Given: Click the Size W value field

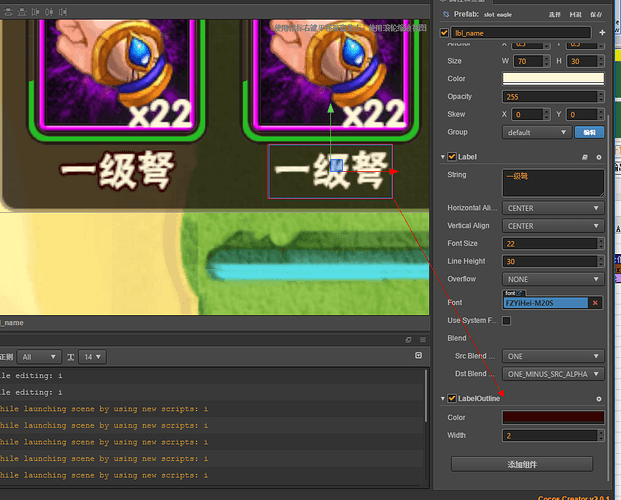Looking at the screenshot, I should tap(529, 61).
